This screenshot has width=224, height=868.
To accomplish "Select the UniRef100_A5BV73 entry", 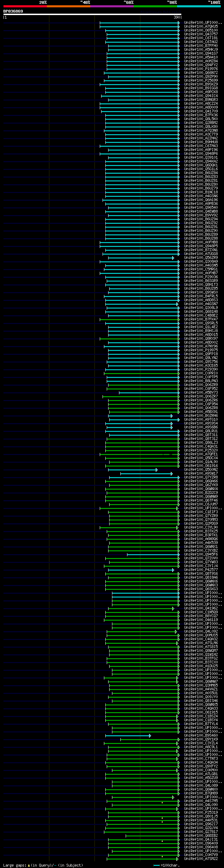I will click(x=201, y=392).
